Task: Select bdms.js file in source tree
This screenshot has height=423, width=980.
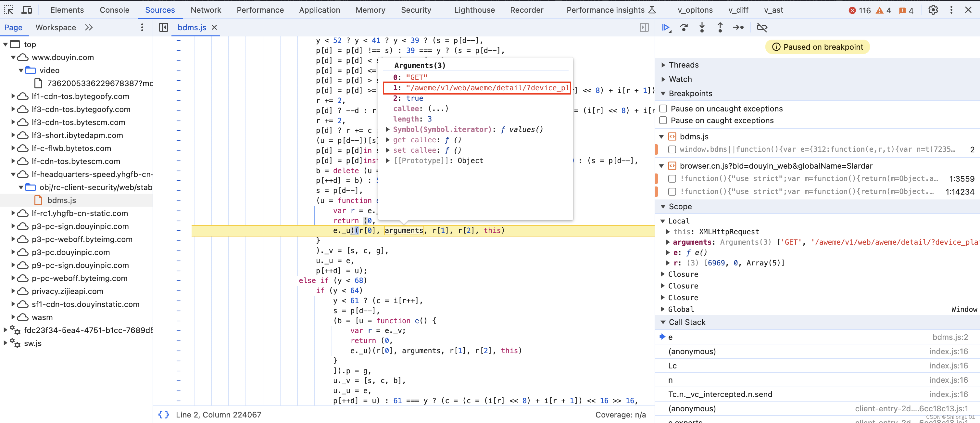Action: click(x=61, y=199)
